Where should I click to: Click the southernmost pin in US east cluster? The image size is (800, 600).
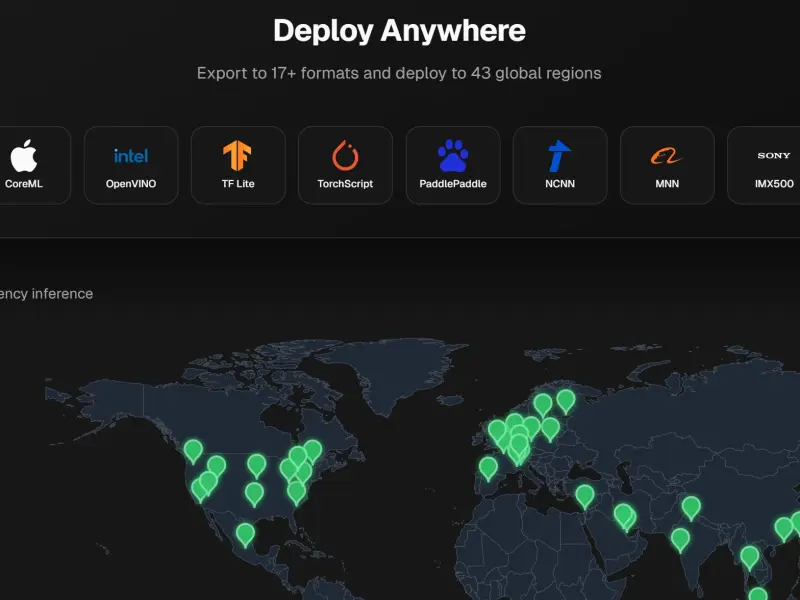(x=296, y=493)
